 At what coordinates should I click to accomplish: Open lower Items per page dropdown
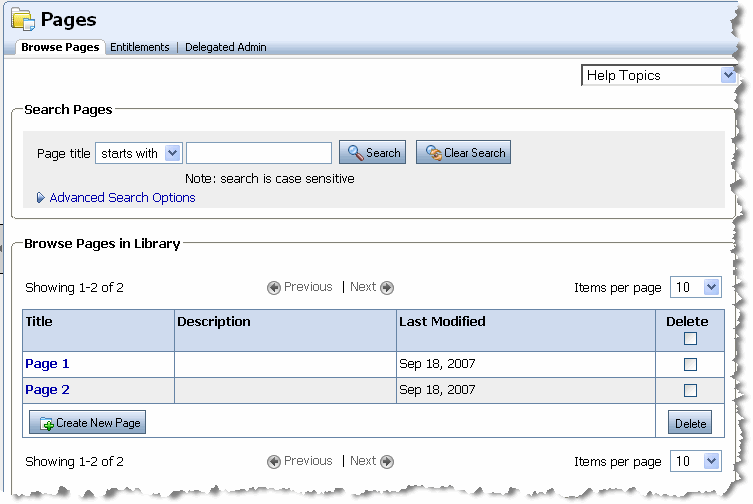(x=696, y=461)
